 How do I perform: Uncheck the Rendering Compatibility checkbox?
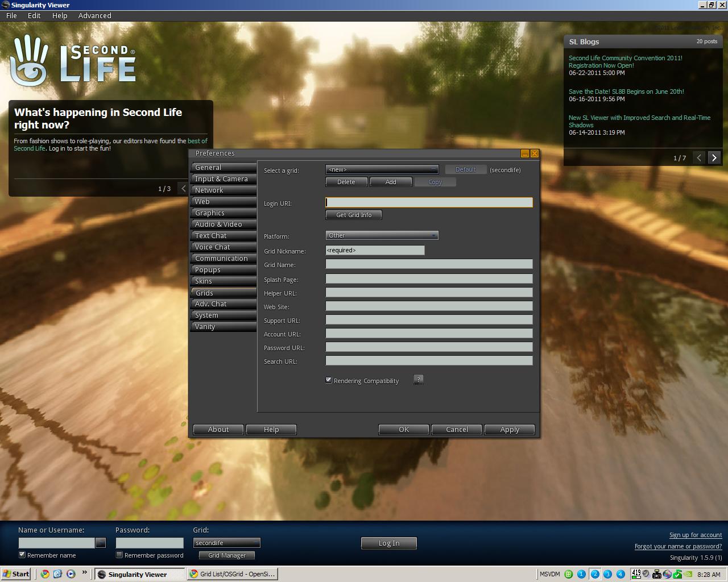328,380
